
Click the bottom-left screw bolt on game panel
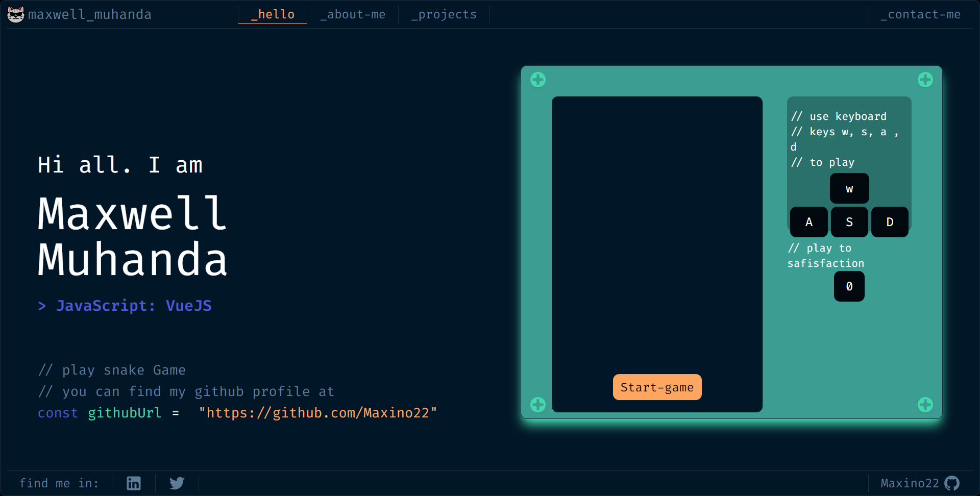(538, 405)
